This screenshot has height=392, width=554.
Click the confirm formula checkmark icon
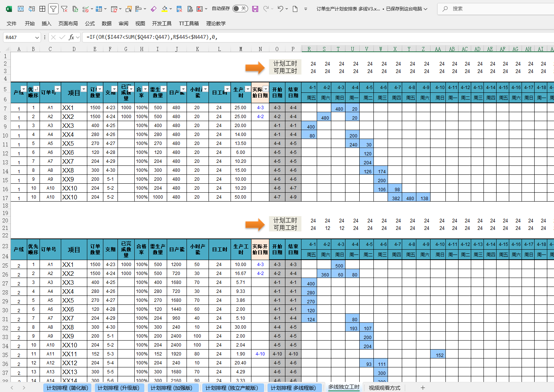(62, 37)
